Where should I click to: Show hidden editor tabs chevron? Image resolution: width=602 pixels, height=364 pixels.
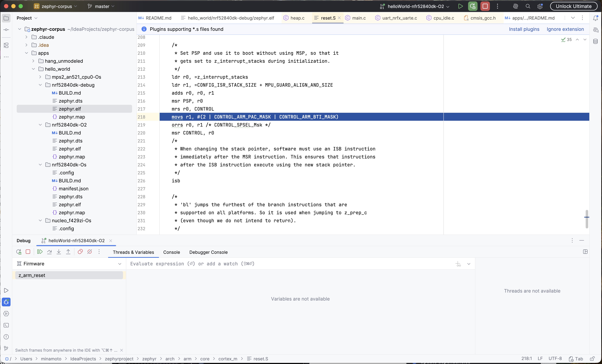tap(573, 18)
